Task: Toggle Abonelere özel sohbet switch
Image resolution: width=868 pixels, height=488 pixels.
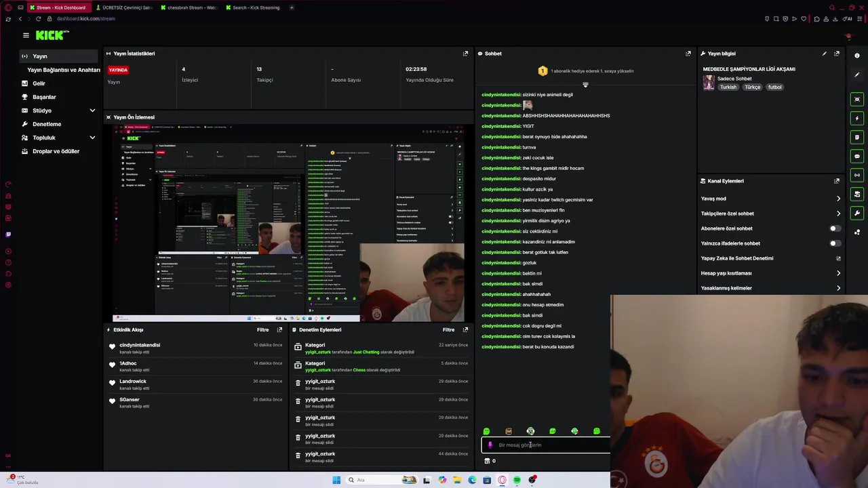Action: pos(835,228)
